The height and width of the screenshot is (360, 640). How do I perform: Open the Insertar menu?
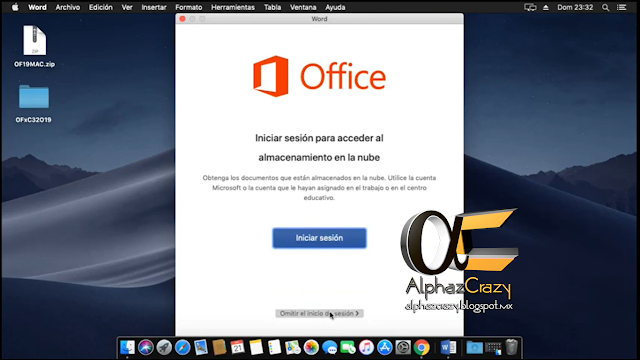[x=154, y=7]
